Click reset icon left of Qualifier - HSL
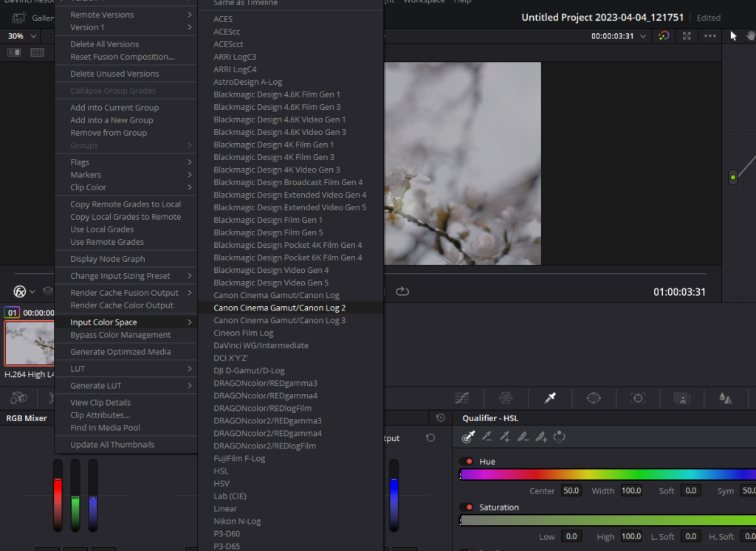The width and height of the screenshot is (756, 551). click(440, 417)
